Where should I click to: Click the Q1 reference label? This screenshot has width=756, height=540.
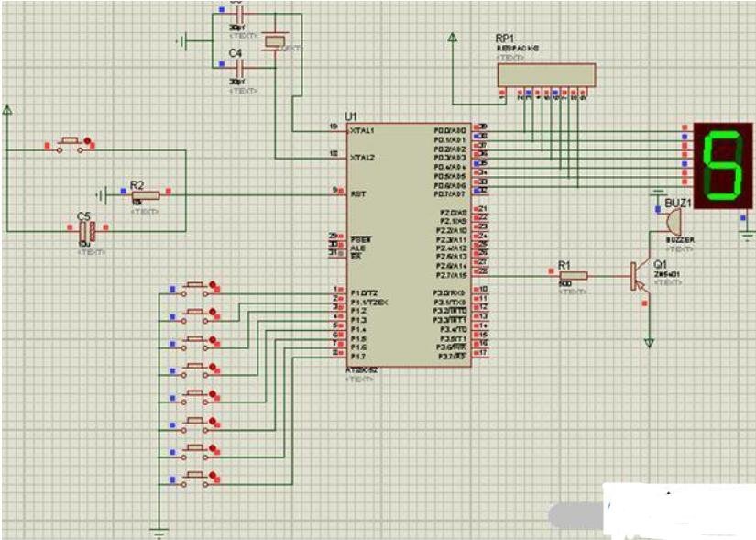coord(660,264)
